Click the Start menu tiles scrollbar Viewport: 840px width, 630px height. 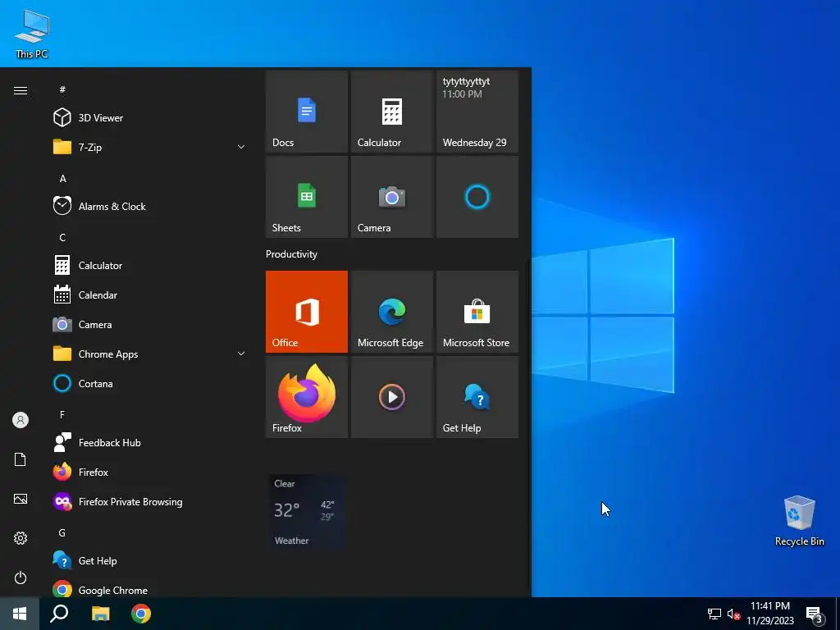pyautogui.click(x=529, y=423)
